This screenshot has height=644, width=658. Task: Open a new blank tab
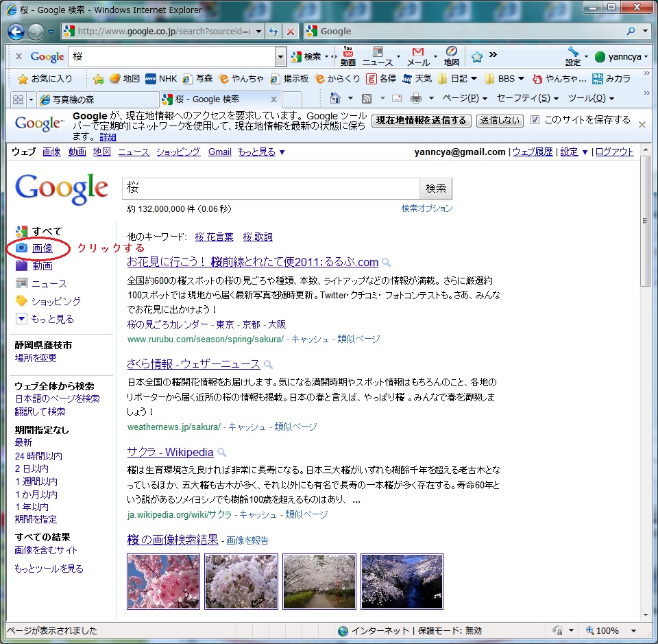tap(292, 99)
